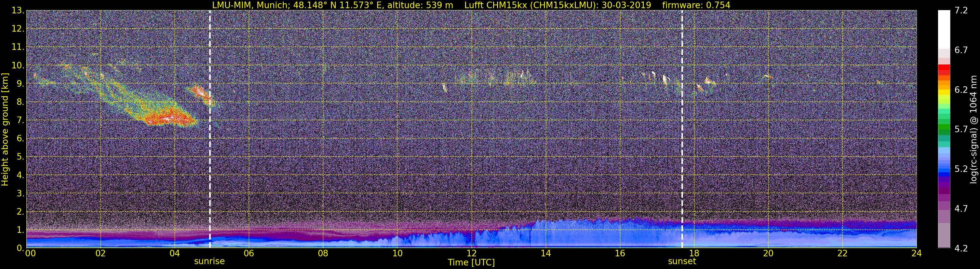Click the height axis tick label '6.'
This screenshot has width=980, height=269.
[20, 139]
